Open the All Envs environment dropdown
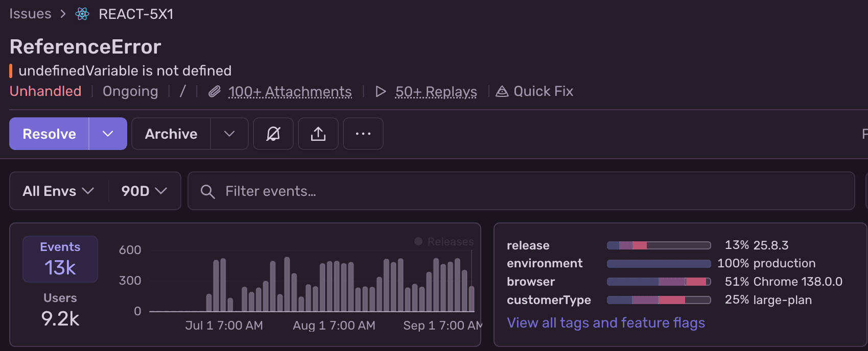This screenshot has width=868, height=351. click(x=59, y=191)
